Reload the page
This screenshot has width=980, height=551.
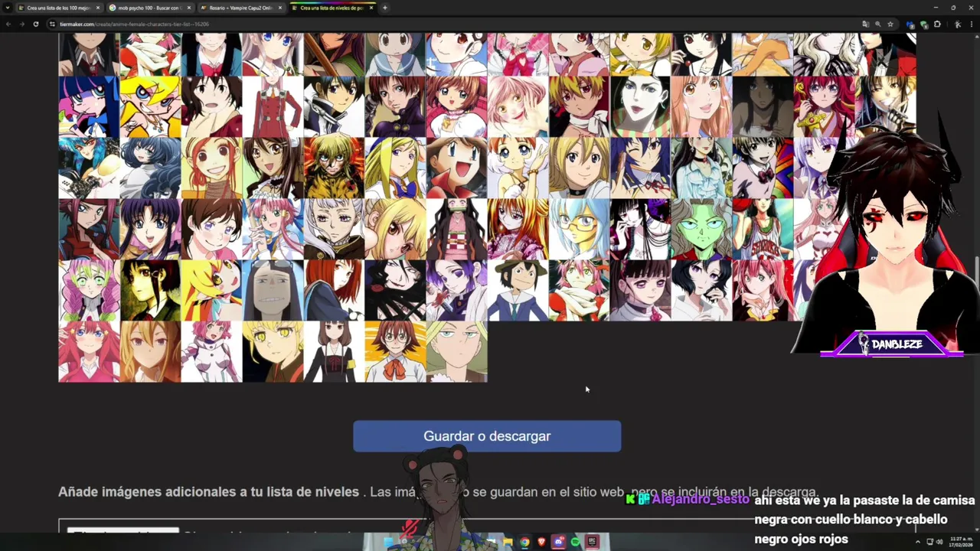pos(35,24)
